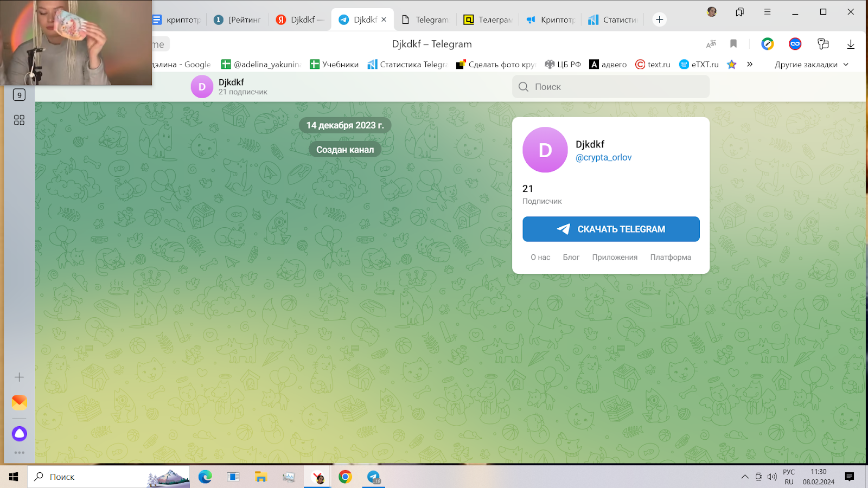
Task: Open Windows notification center icon
Action: point(850,477)
